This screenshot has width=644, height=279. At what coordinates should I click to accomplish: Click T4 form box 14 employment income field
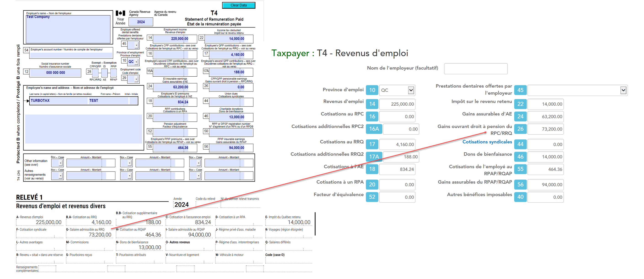tap(175, 39)
